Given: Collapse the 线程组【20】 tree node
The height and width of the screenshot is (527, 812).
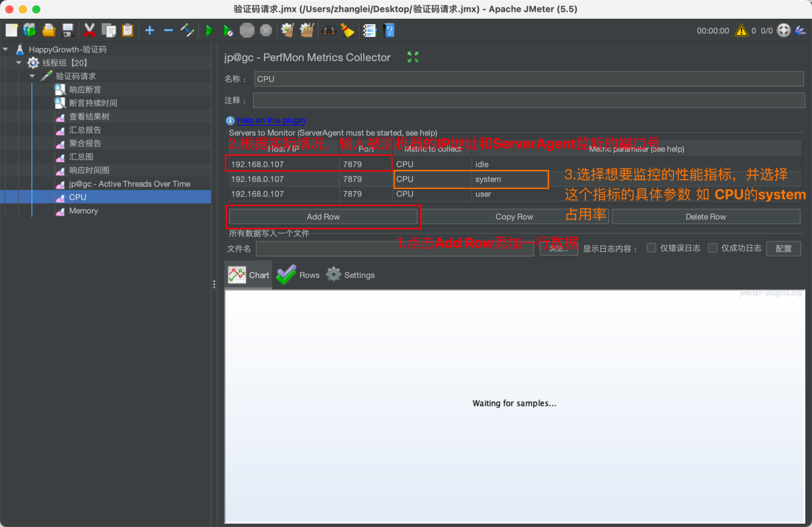Looking at the screenshot, I should pyautogui.click(x=19, y=63).
